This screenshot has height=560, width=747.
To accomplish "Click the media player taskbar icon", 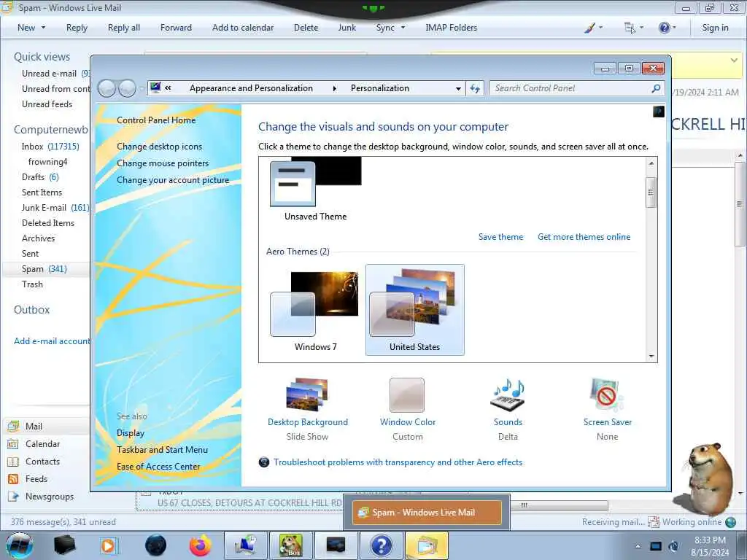I will pos(108,545).
